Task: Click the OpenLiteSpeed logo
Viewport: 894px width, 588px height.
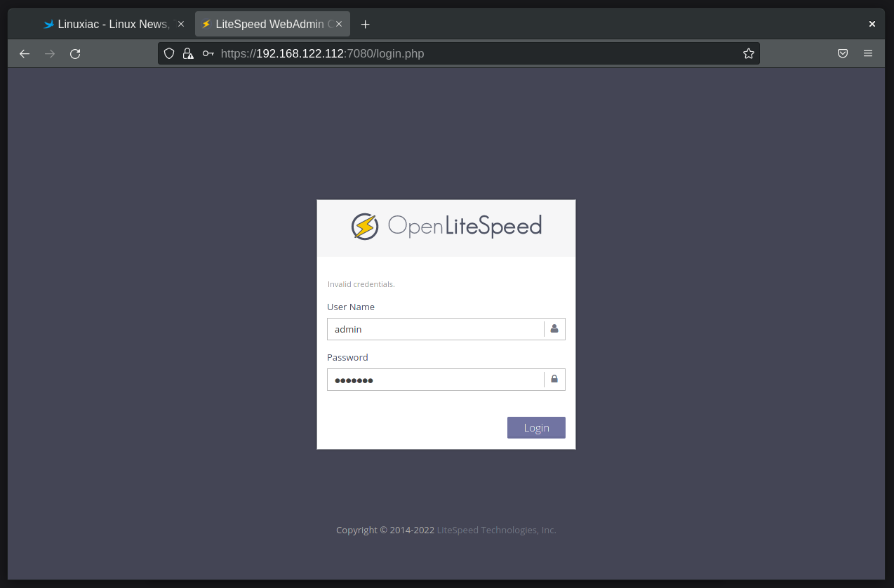Action: [446, 227]
